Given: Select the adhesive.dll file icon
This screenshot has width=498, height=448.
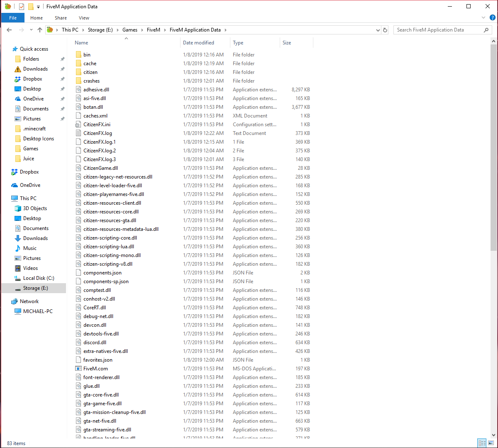Looking at the screenshot, I should (x=79, y=90).
